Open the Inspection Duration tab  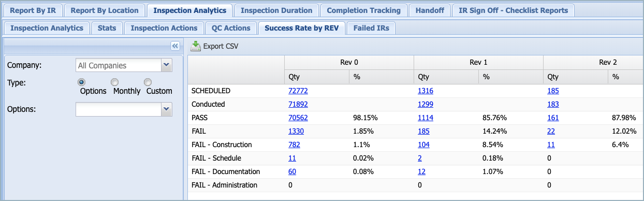coord(276,10)
